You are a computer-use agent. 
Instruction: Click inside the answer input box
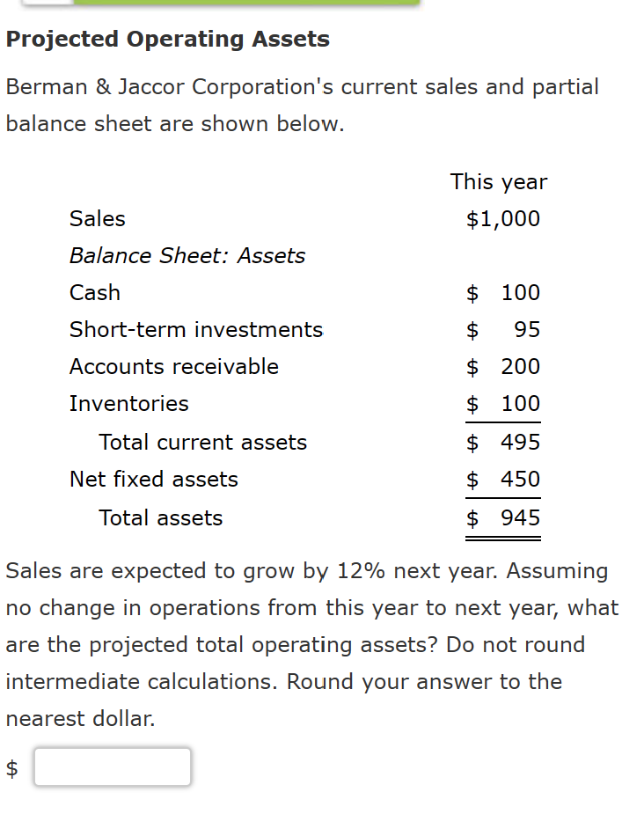tap(112, 766)
